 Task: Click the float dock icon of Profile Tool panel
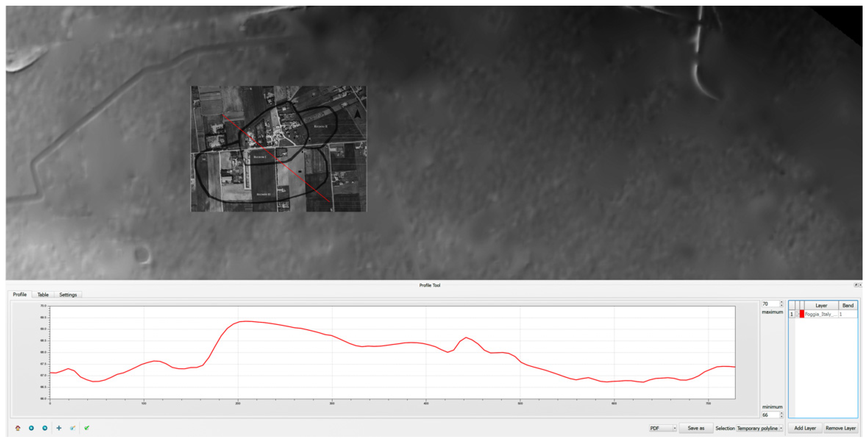pos(856,285)
